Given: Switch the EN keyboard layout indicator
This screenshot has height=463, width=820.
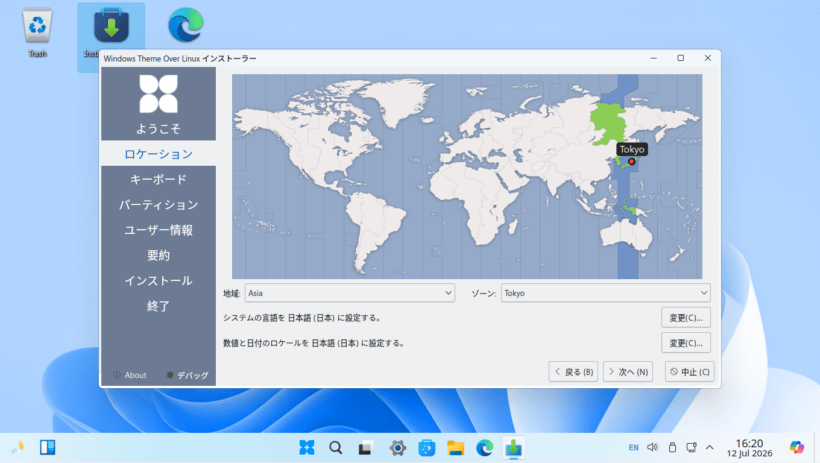Looking at the screenshot, I should pos(633,447).
